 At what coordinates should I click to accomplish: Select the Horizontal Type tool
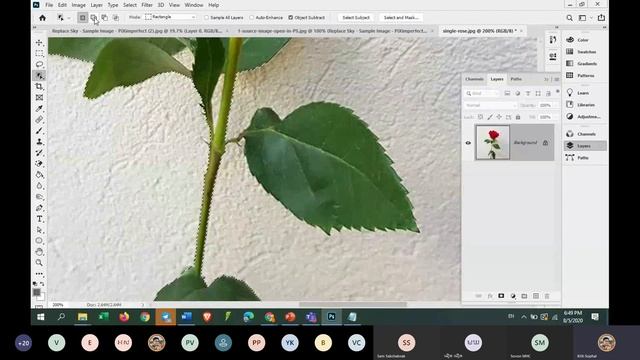pos(39,219)
